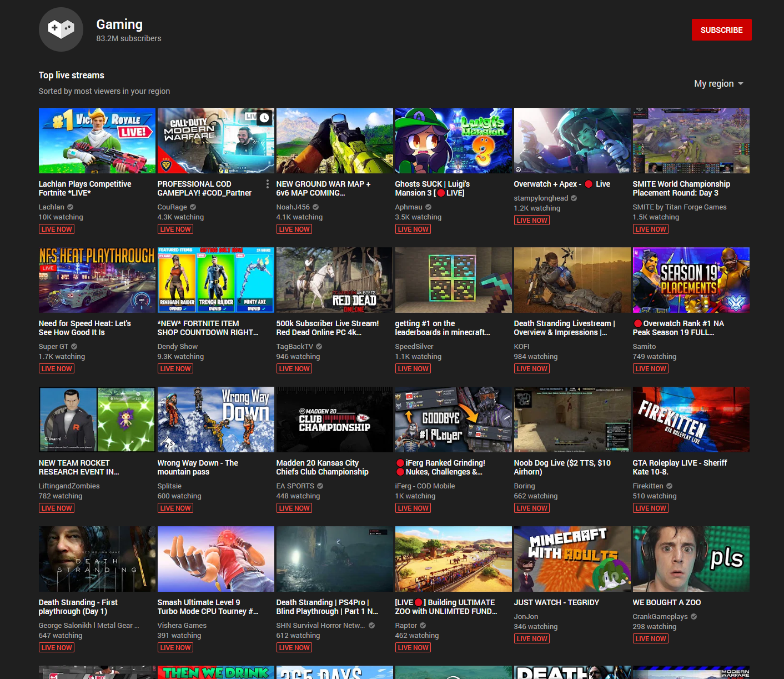Open Madden 20 Kansas City Chiefs title
This screenshot has width=784, height=679.
[x=323, y=467]
